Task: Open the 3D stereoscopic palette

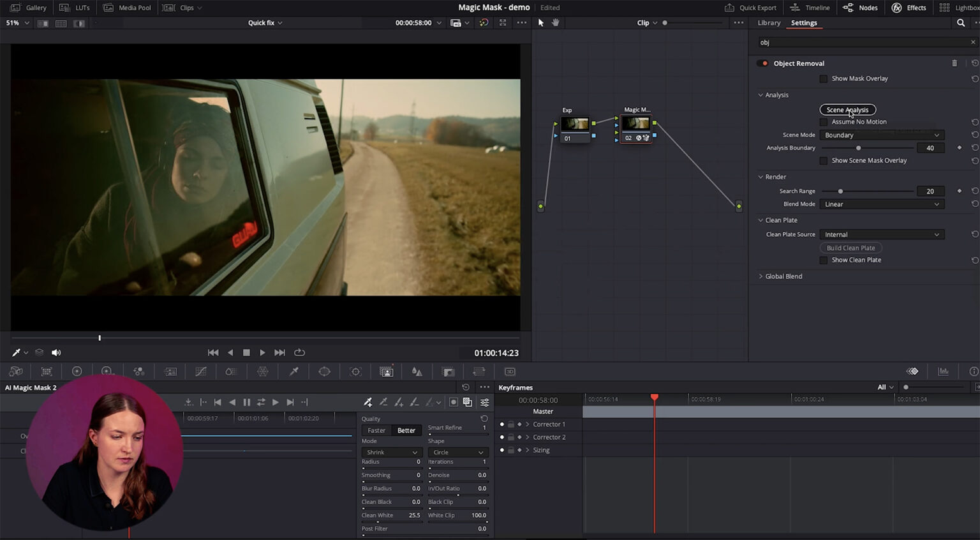Action: 510,371
